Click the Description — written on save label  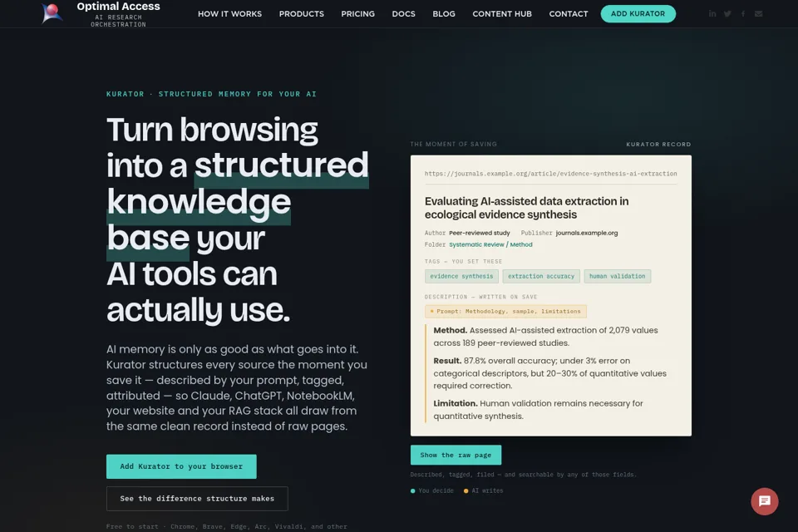tap(481, 297)
